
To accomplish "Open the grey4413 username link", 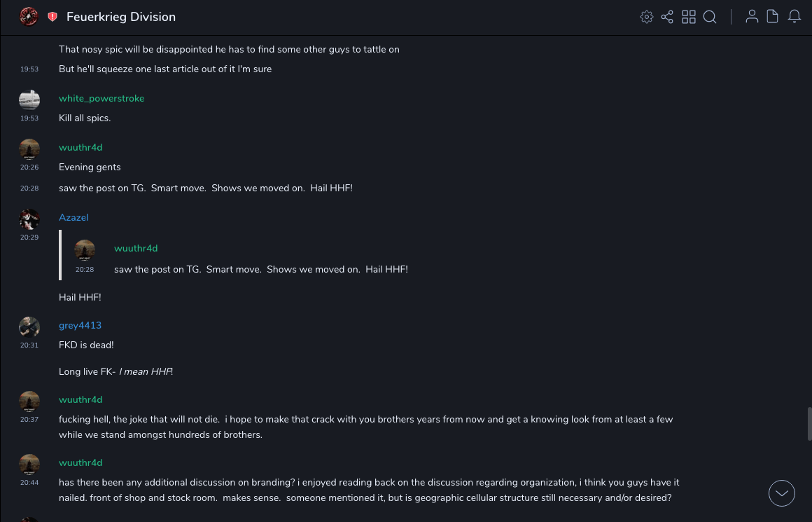I will click(80, 326).
